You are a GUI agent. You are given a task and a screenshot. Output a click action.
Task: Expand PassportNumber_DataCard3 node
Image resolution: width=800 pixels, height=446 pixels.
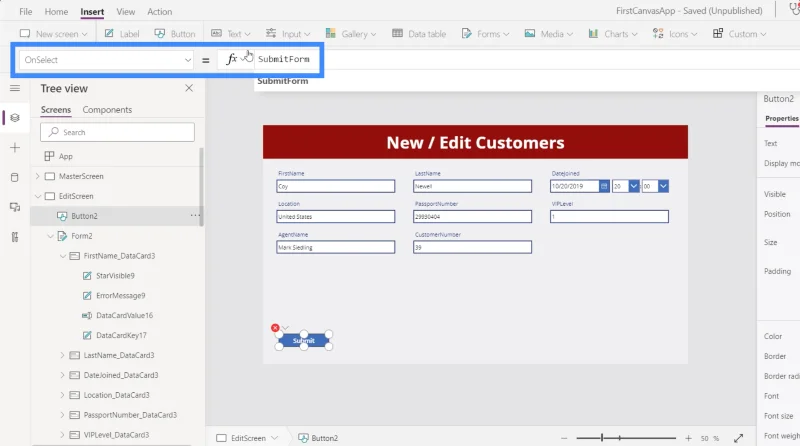62,415
